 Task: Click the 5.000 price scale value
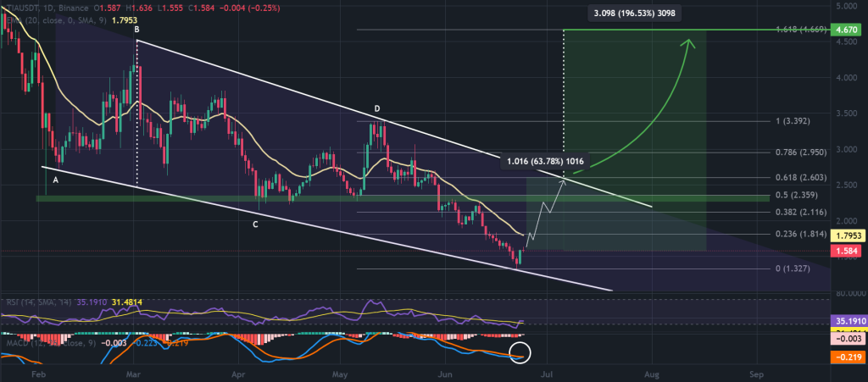pos(847,7)
